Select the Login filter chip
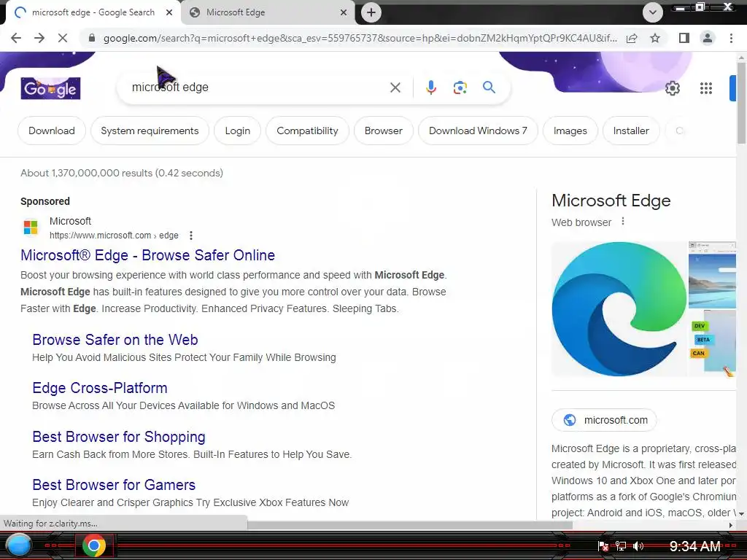747x560 pixels. click(x=237, y=131)
